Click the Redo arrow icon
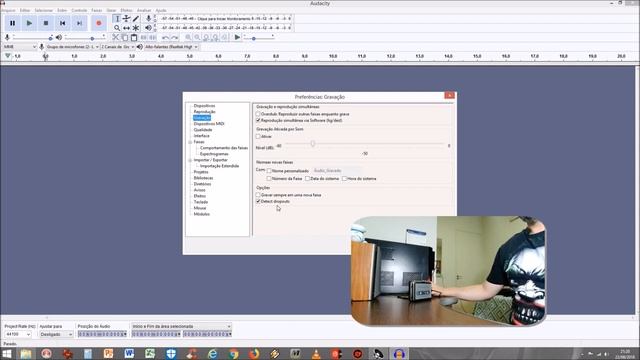 pos(175,38)
